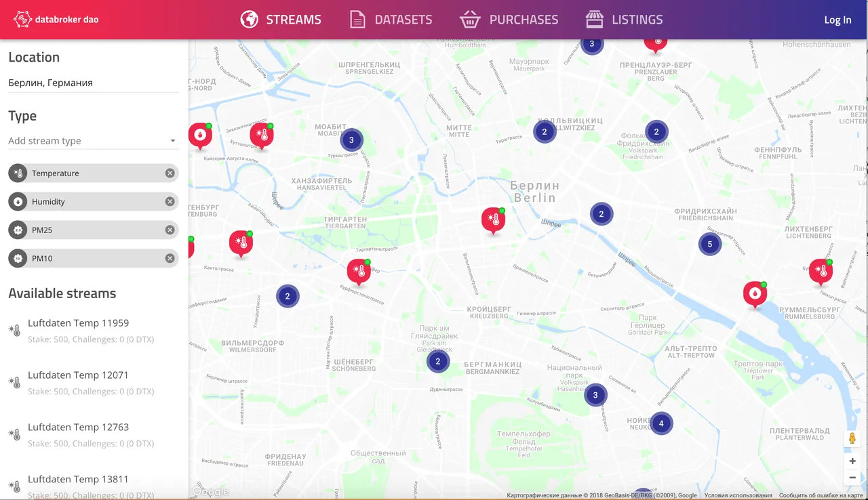
Task: Open stream Luftdaten Temp 12763
Action: (94, 435)
